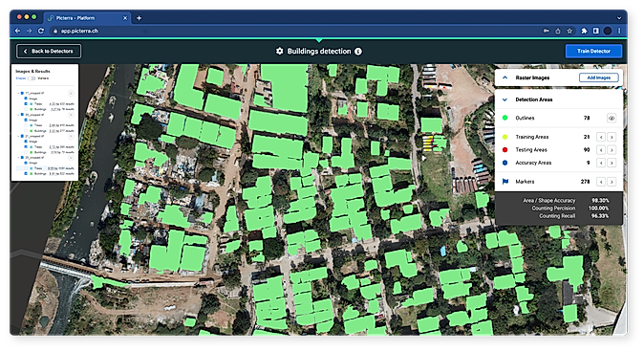Open a new browser tab

(139, 18)
